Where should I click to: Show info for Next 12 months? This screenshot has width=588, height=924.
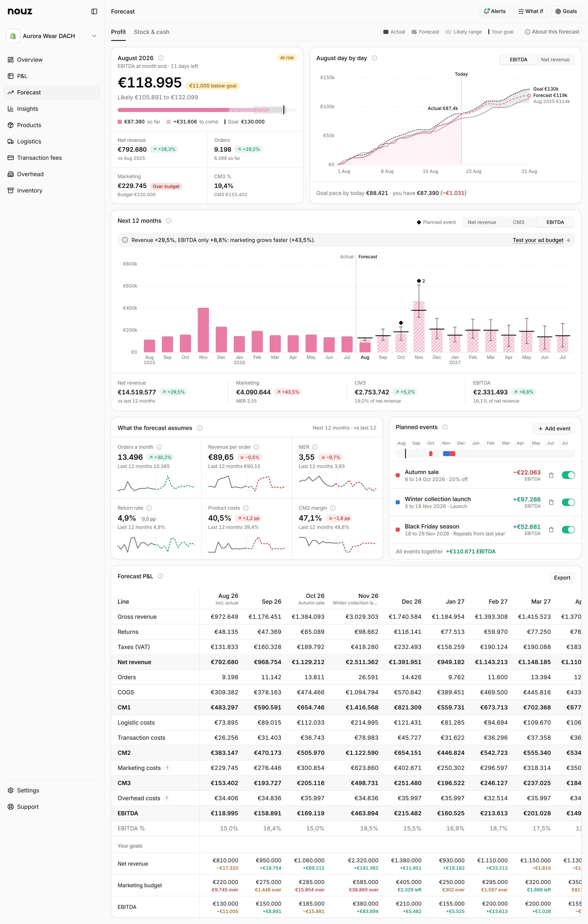tap(169, 221)
